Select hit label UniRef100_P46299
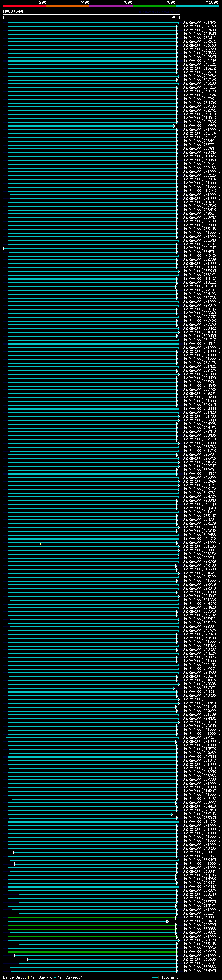 [199, 577]
